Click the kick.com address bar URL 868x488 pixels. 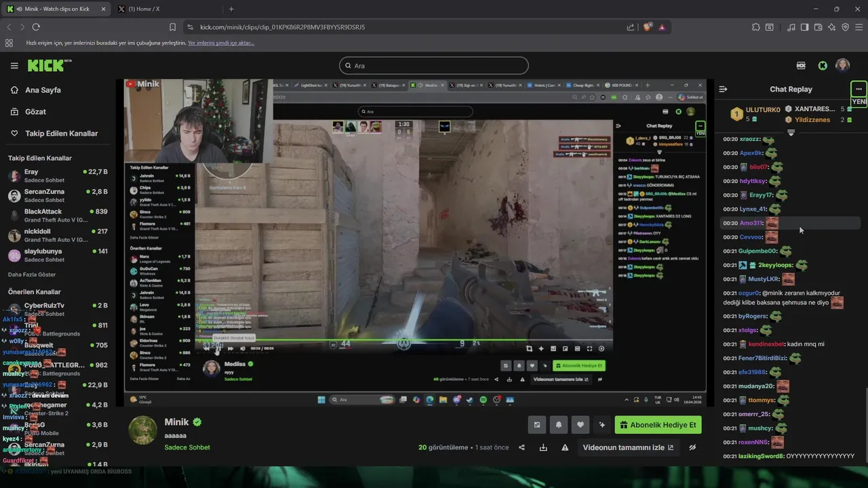(x=283, y=27)
